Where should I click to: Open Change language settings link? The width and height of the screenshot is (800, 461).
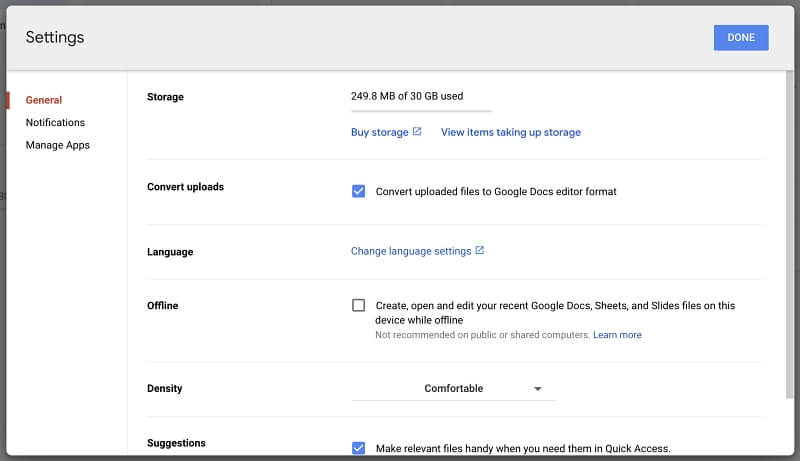(411, 251)
